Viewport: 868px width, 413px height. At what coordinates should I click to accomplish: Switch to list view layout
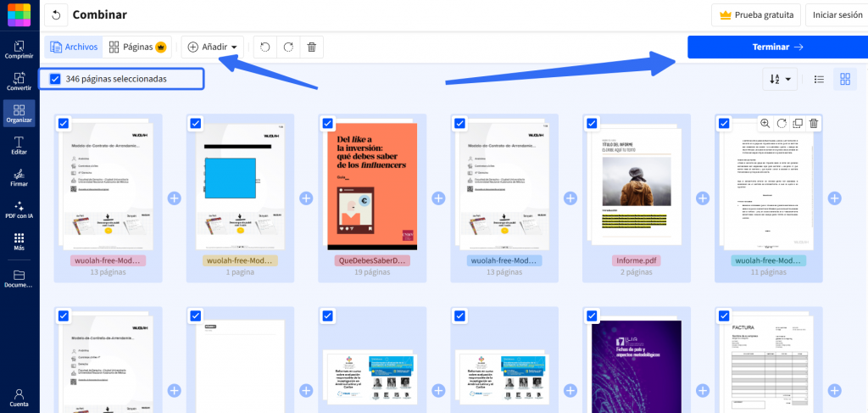click(820, 79)
